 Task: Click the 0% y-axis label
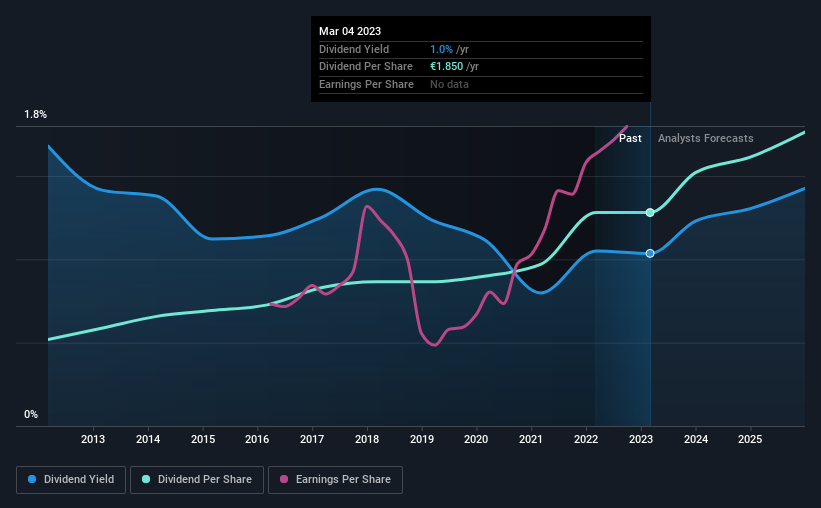click(x=31, y=414)
